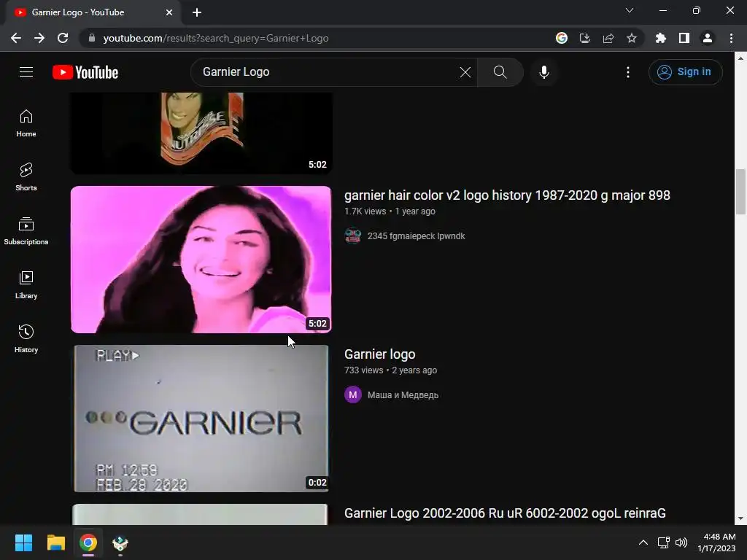Open a new browser tab

pyautogui.click(x=197, y=12)
